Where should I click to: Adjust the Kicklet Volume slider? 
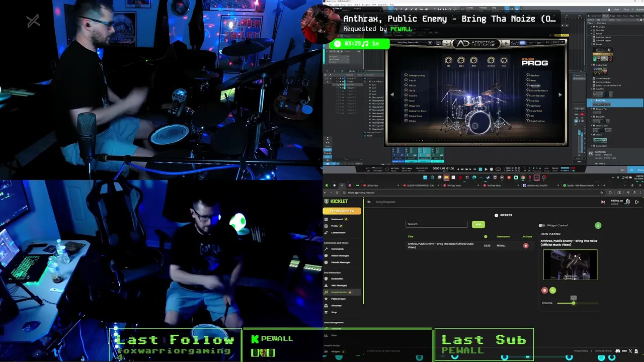coord(578,303)
